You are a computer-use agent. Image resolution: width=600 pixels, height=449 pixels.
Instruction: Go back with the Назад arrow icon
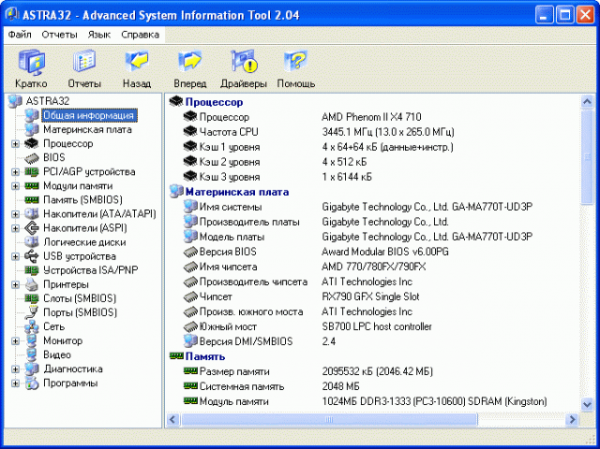click(x=137, y=60)
